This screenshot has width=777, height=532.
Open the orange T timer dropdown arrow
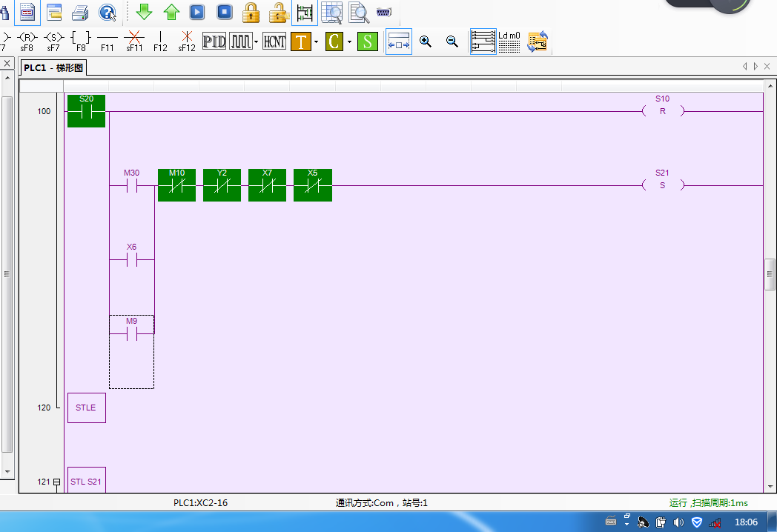coord(317,42)
